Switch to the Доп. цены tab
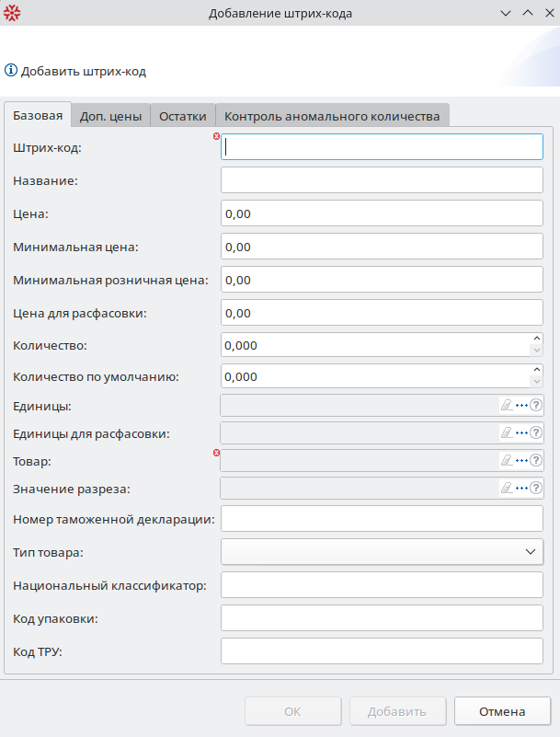The width and height of the screenshot is (560, 737). [110, 117]
